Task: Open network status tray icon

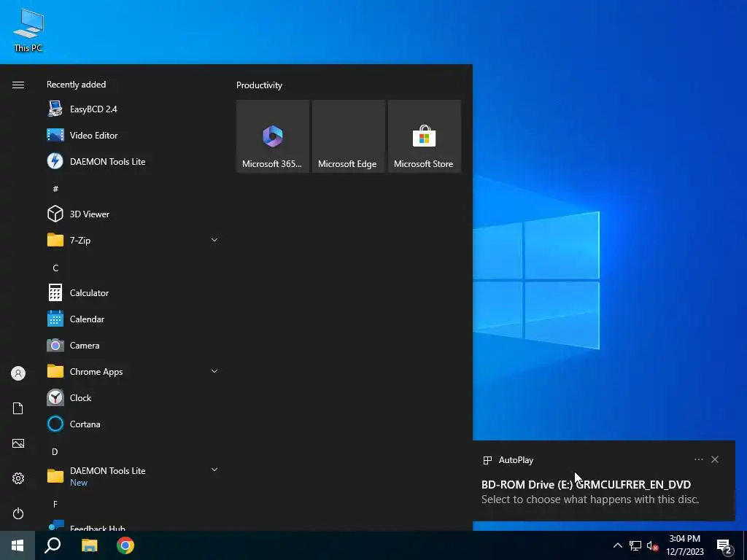Action: coord(635,545)
